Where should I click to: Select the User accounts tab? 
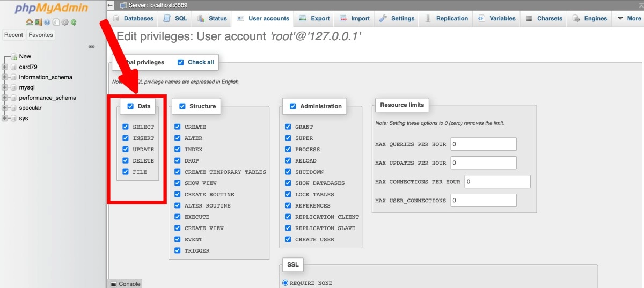pyautogui.click(x=263, y=18)
